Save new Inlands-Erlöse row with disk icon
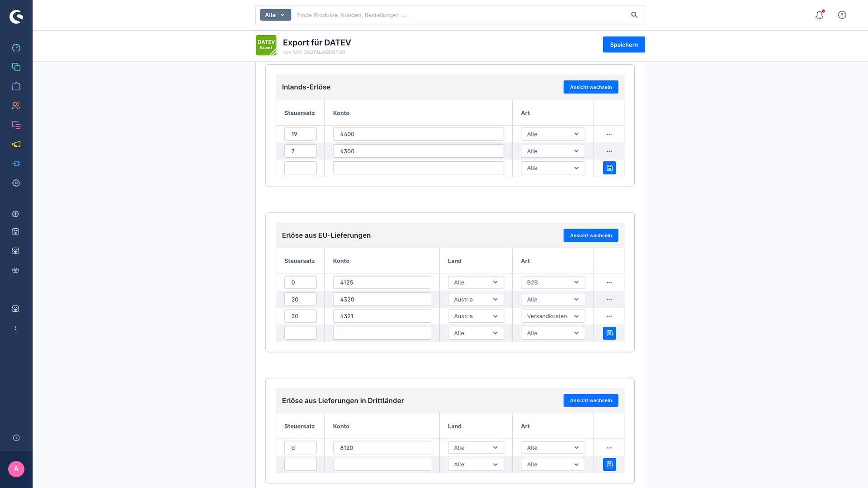Viewport: 868px width, 488px height. pyautogui.click(x=609, y=168)
